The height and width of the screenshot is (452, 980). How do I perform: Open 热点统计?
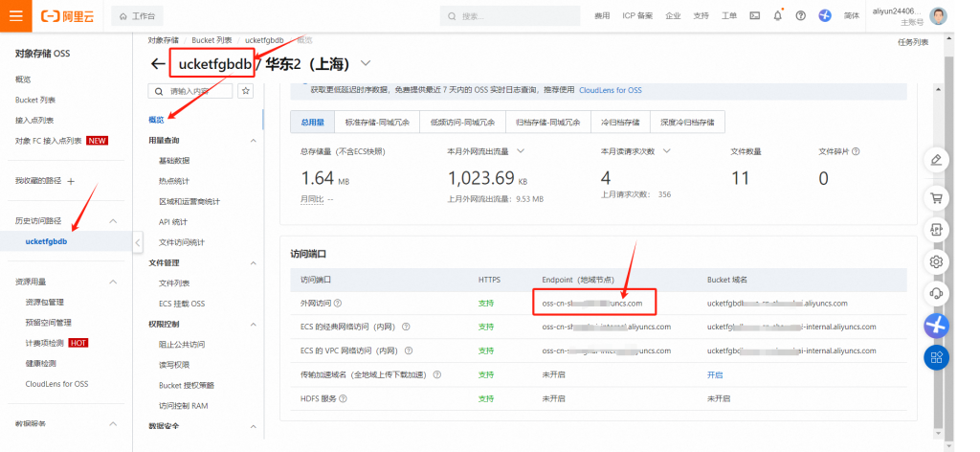(174, 181)
